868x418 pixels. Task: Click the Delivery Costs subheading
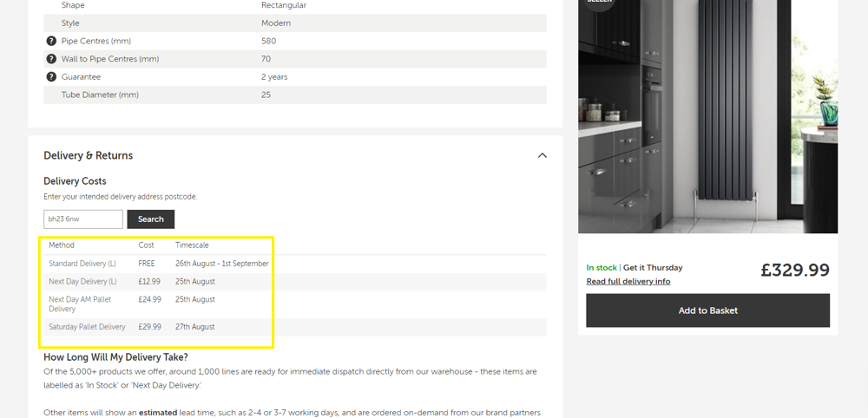pos(75,181)
